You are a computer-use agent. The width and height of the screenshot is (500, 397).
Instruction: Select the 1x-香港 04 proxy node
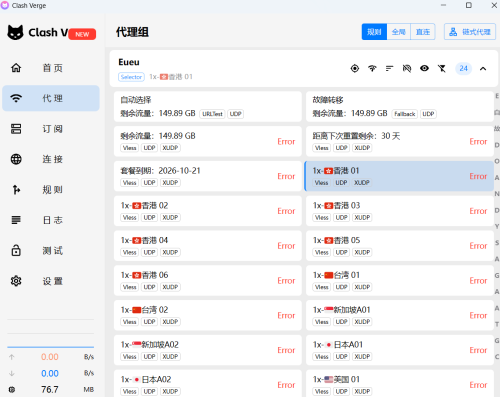click(207, 246)
